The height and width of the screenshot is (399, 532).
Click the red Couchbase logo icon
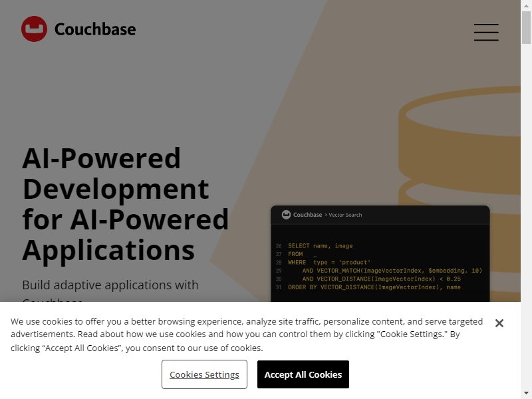coord(34,29)
